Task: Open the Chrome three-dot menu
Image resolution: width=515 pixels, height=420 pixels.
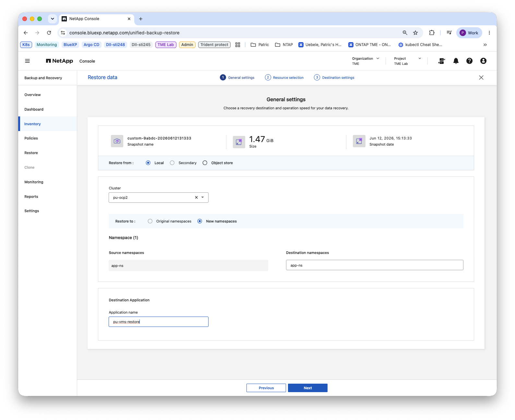Action: 489,33
